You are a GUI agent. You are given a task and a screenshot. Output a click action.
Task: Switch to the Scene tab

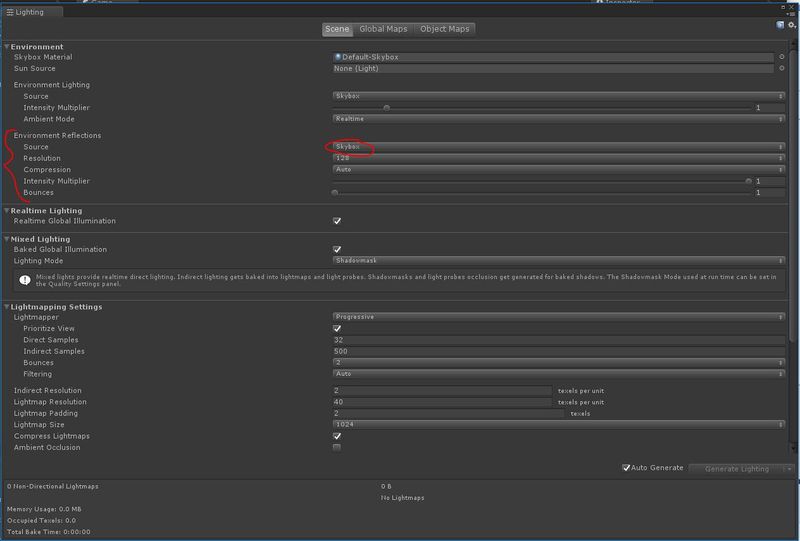pyautogui.click(x=337, y=29)
